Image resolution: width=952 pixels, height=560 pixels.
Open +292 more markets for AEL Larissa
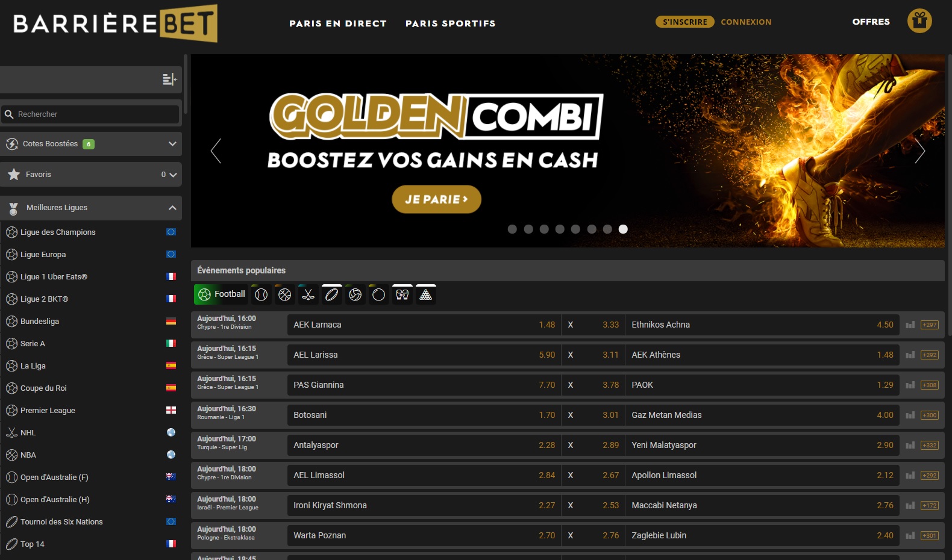tap(930, 355)
